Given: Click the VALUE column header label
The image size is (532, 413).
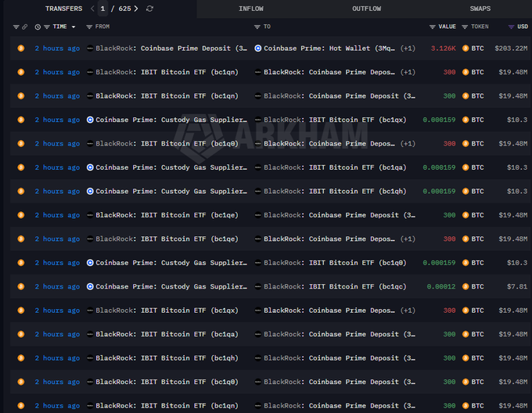Looking at the screenshot, I should pyautogui.click(x=448, y=27).
